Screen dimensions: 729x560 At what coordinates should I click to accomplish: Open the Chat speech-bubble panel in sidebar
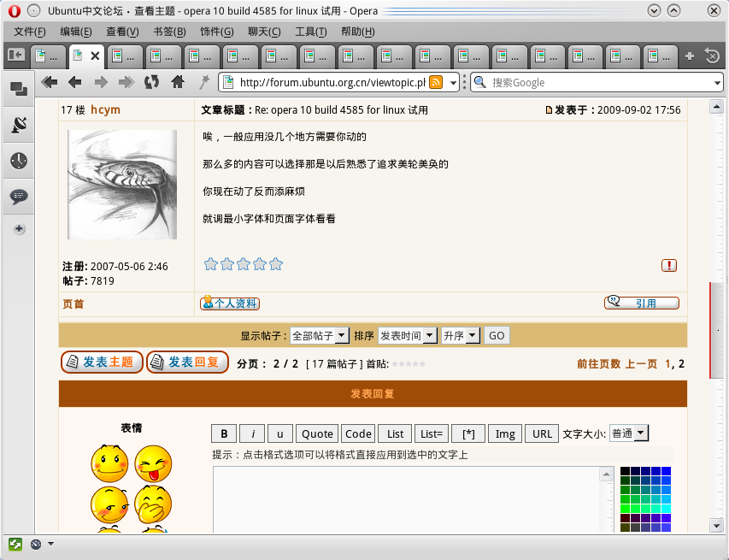click(x=19, y=196)
